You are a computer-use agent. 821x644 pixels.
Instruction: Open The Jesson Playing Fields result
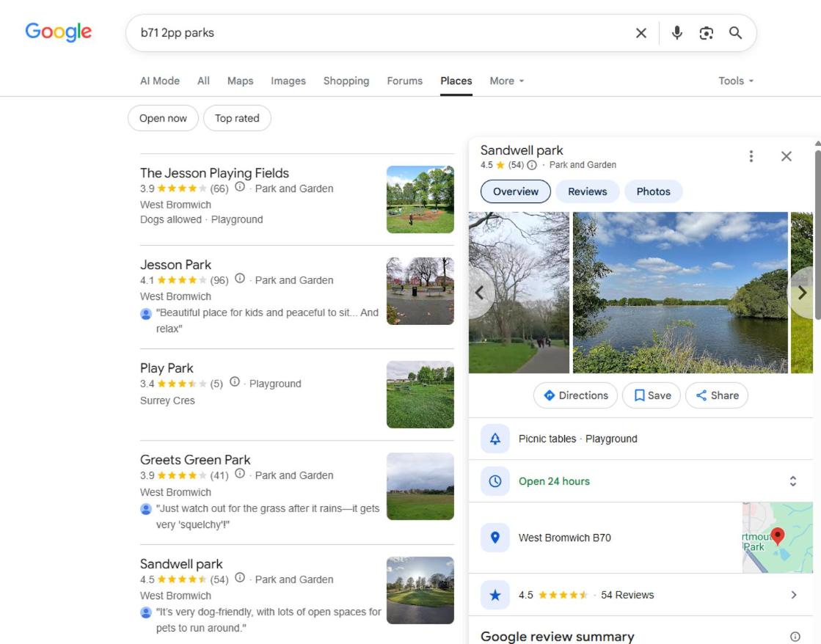pos(214,173)
